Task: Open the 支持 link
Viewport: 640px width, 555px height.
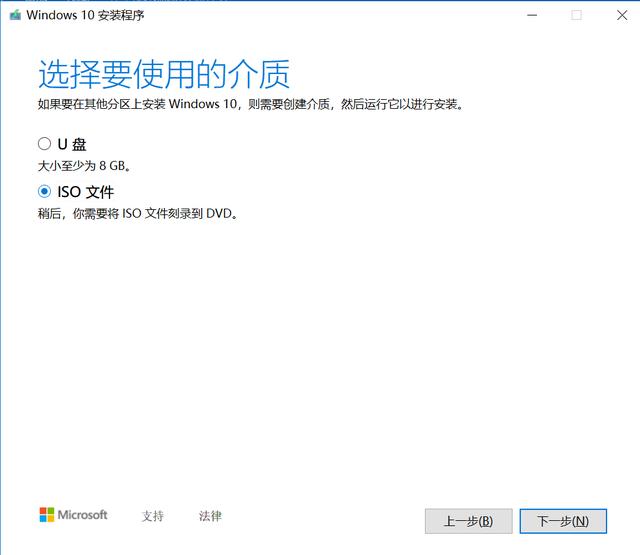Action: tap(153, 516)
